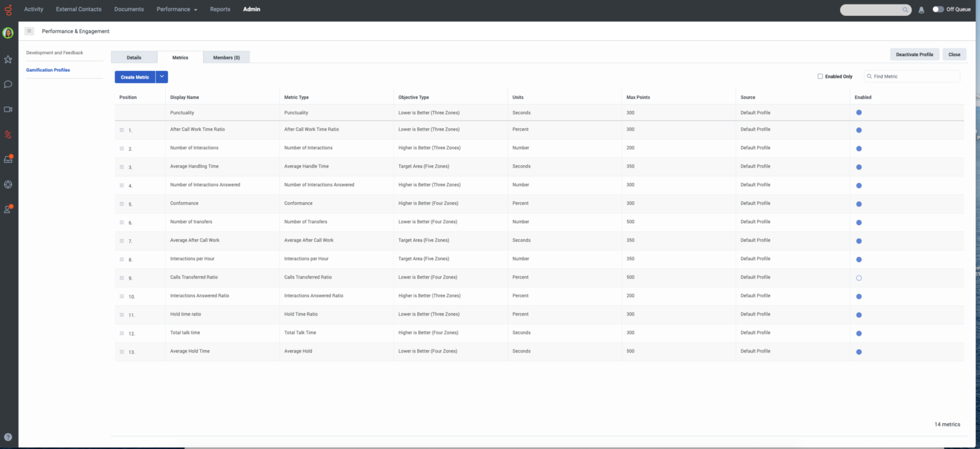The width and height of the screenshot is (980, 449).
Task: Click the notifications bell icon
Action: (921, 10)
